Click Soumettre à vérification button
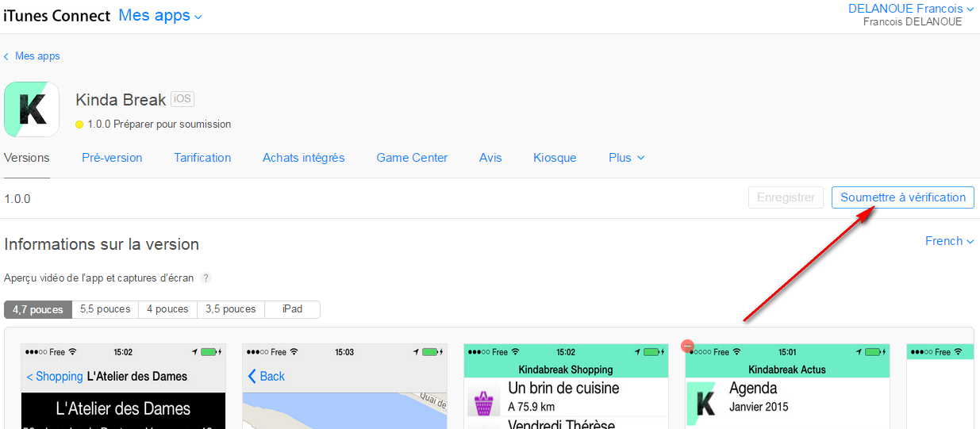This screenshot has width=980, height=429. pos(903,197)
